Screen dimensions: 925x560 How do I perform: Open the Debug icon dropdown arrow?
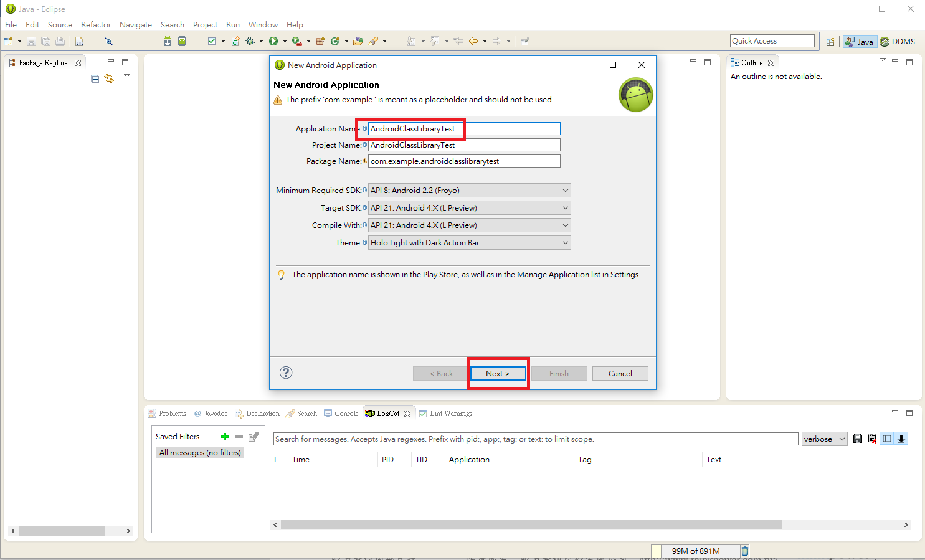click(x=261, y=41)
